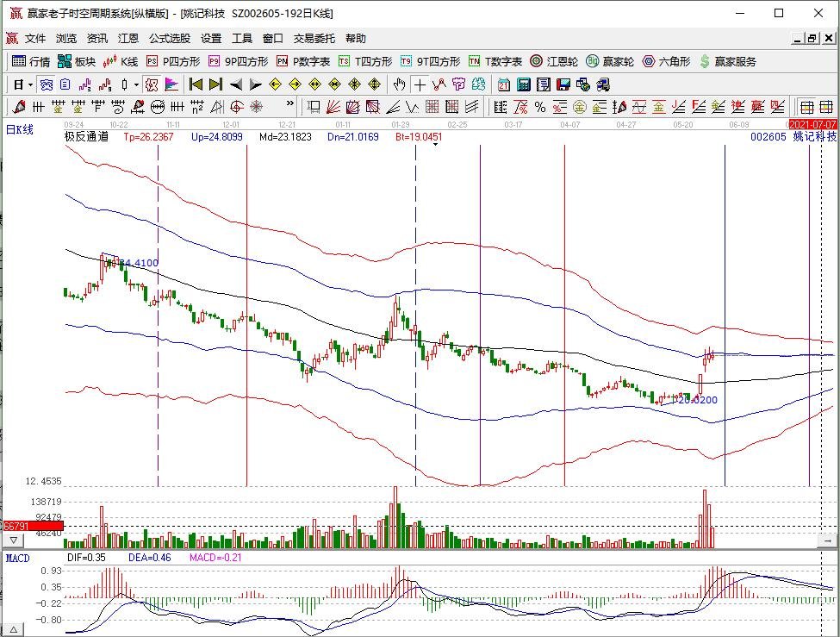840x637 pixels.
Task: Open the 江恩 menu
Action: [128, 39]
